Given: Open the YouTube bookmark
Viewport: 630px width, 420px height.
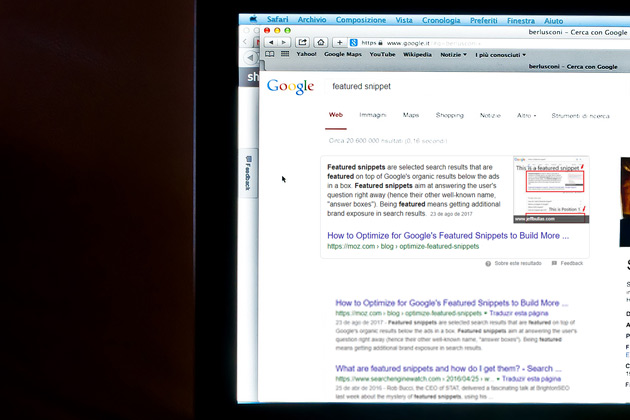Looking at the screenshot, I should click(382, 54).
